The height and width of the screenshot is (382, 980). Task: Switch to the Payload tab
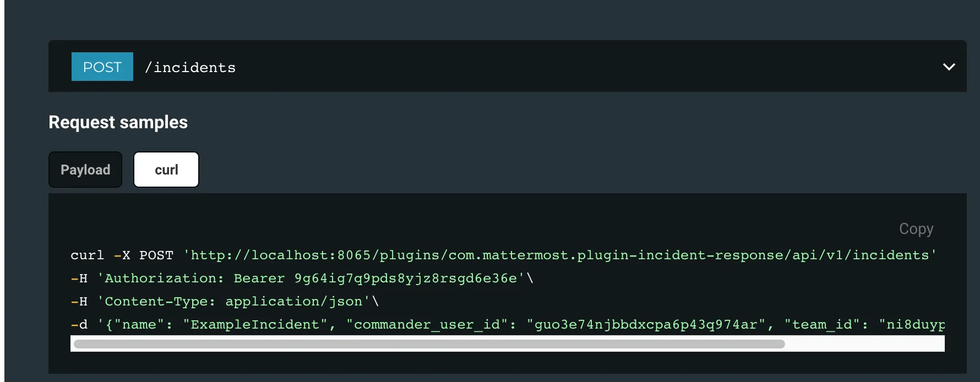click(x=85, y=170)
